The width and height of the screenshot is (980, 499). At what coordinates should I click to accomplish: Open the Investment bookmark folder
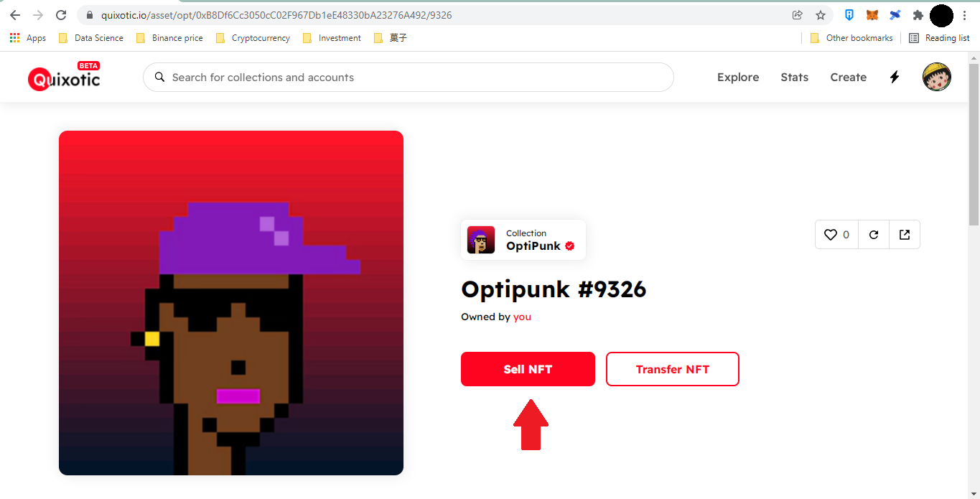point(332,38)
